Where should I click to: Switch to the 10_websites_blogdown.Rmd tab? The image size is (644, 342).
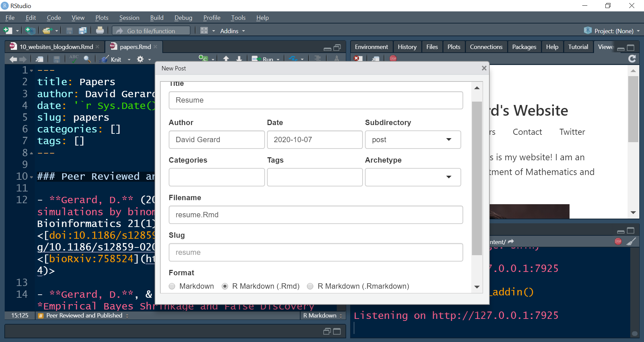pyautogui.click(x=56, y=47)
